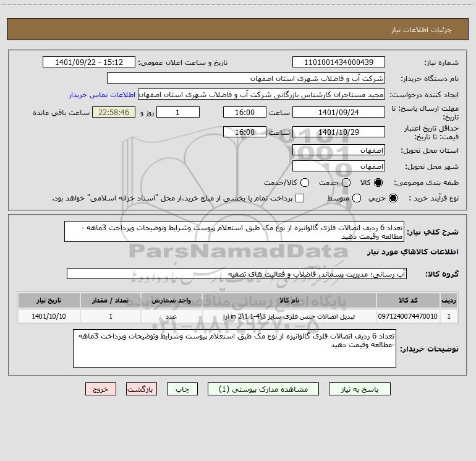Click the شهر محل تحویل اصفهان field
The image size is (476, 461).
click(x=339, y=166)
